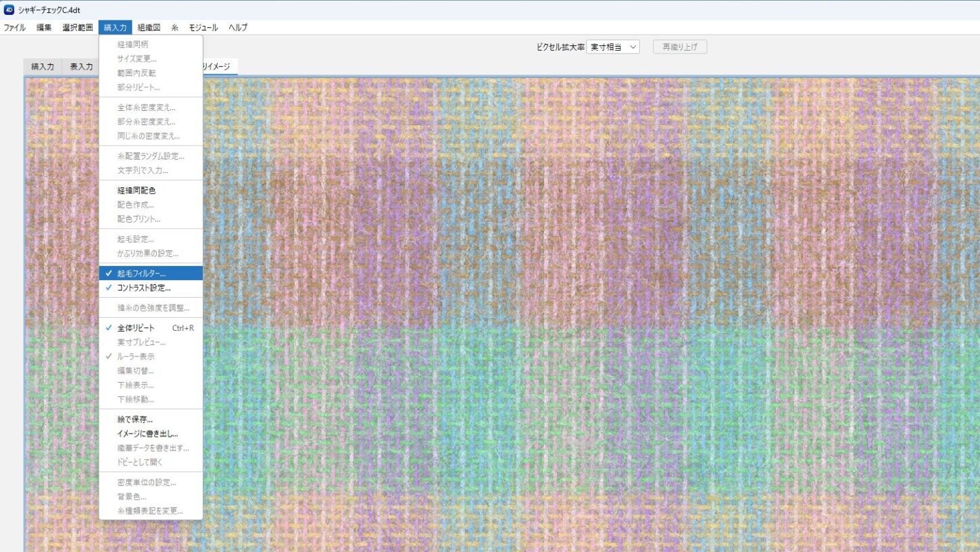The width and height of the screenshot is (980, 552).
Task: Switch to the 縞入力 tab
Action: [43, 67]
